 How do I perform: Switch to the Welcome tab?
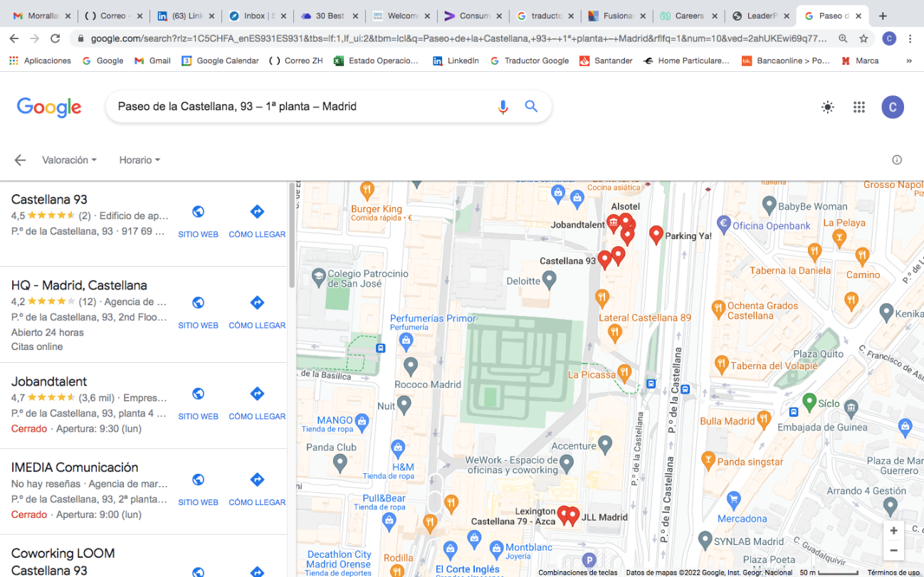(400, 16)
